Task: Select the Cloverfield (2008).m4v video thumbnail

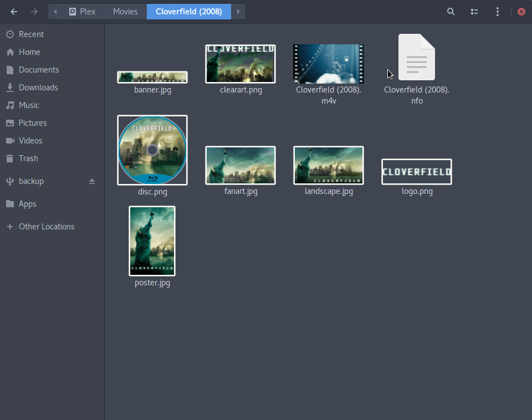Action: click(329, 64)
